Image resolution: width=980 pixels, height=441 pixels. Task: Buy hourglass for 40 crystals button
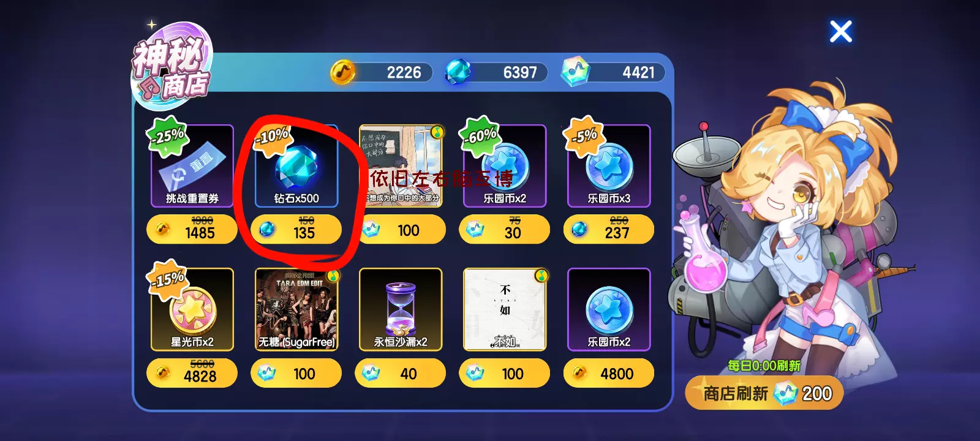pyautogui.click(x=401, y=373)
